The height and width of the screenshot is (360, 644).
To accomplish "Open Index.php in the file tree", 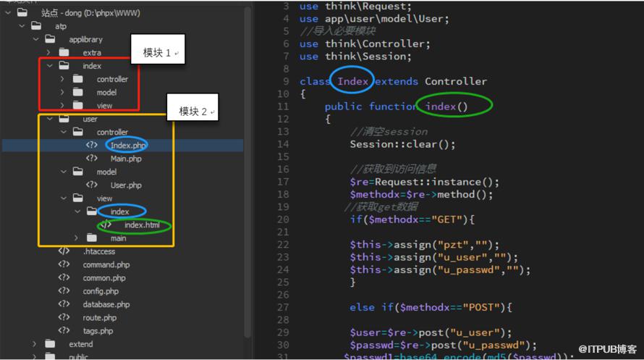I will click(128, 145).
